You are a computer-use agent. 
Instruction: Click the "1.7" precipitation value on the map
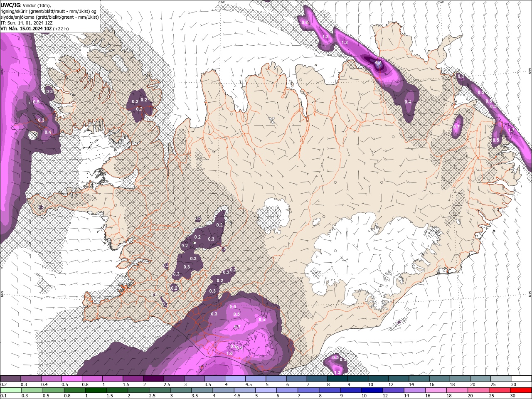[511, 130]
